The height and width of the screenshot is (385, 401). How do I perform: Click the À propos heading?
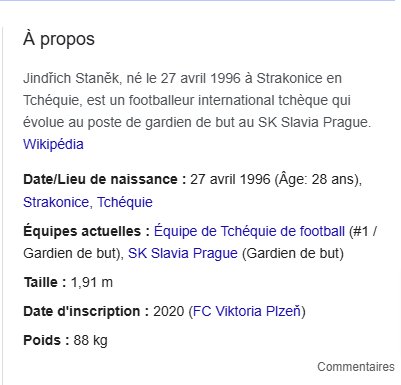point(59,39)
